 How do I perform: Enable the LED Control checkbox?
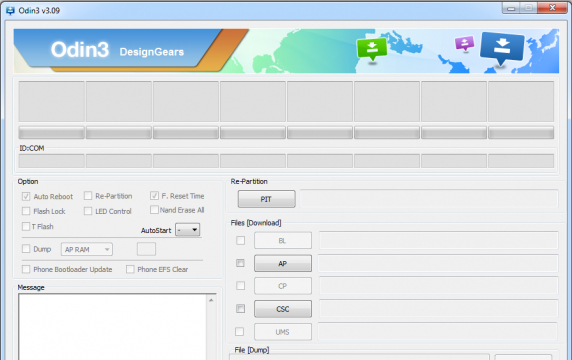[x=88, y=211]
